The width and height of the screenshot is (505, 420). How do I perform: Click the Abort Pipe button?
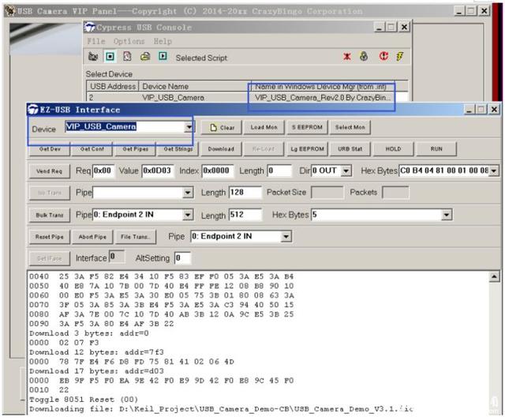tap(92, 237)
